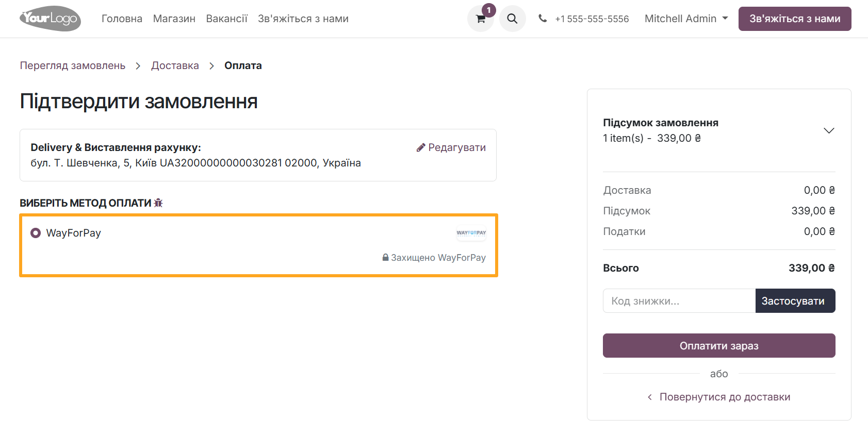Click the YourLogo site logo
The width and height of the screenshot is (868, 436).
[x=50, y=19]
